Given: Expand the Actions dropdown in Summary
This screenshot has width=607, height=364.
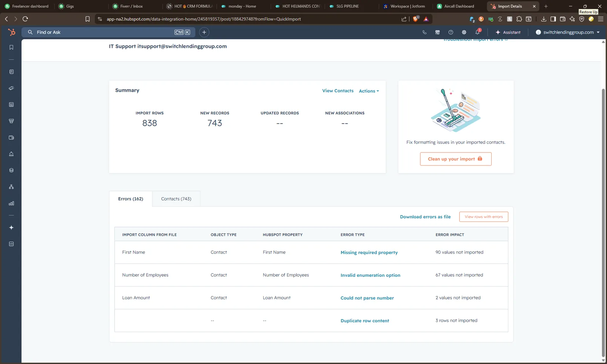Looking at the screenshot, I should (x=369, y=91).
